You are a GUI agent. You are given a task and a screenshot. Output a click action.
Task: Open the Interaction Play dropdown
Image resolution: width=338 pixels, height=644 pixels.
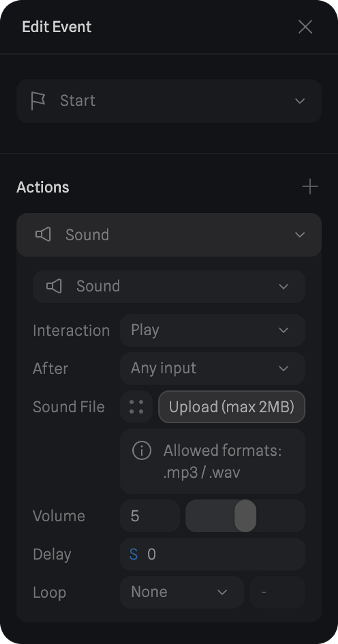coord(212,330)
